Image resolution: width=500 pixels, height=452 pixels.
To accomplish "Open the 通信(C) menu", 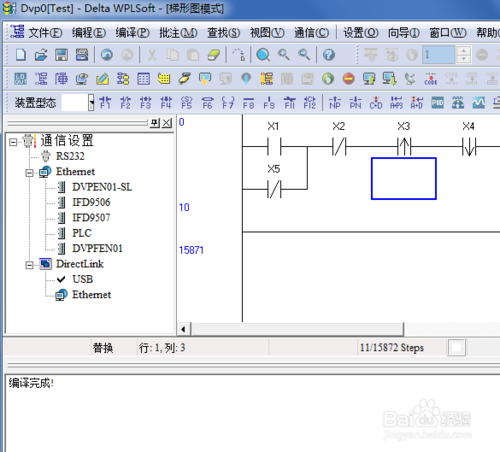I will point(311,33).
